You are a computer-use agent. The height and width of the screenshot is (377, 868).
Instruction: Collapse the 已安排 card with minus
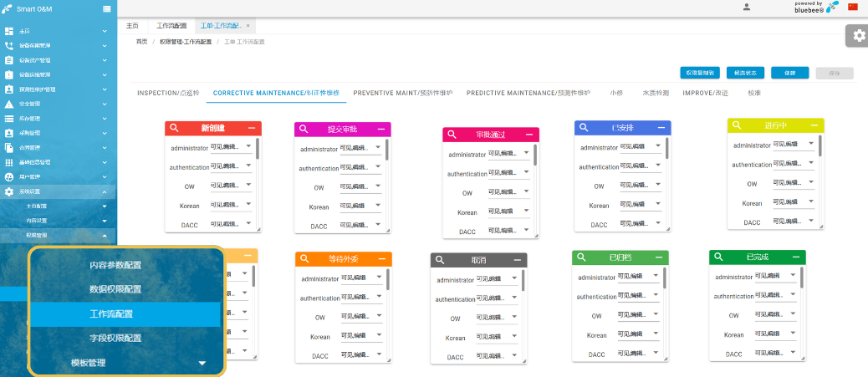coord(661,127)
